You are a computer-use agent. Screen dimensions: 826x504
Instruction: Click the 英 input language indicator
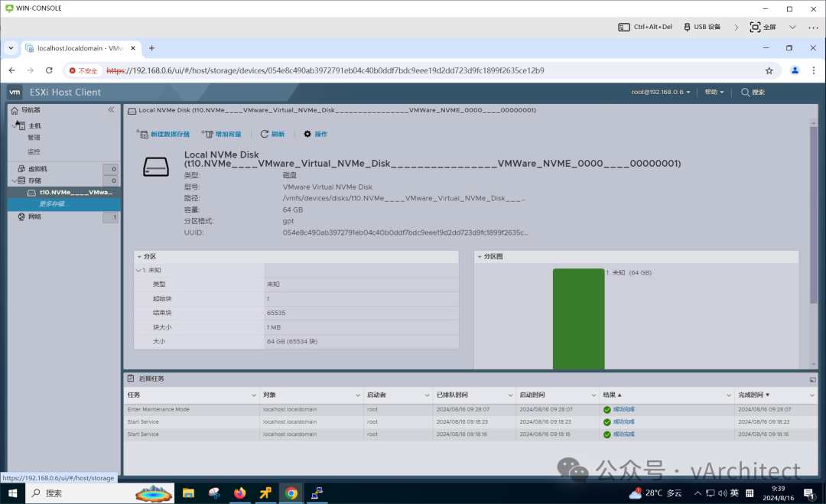(734, 493)
